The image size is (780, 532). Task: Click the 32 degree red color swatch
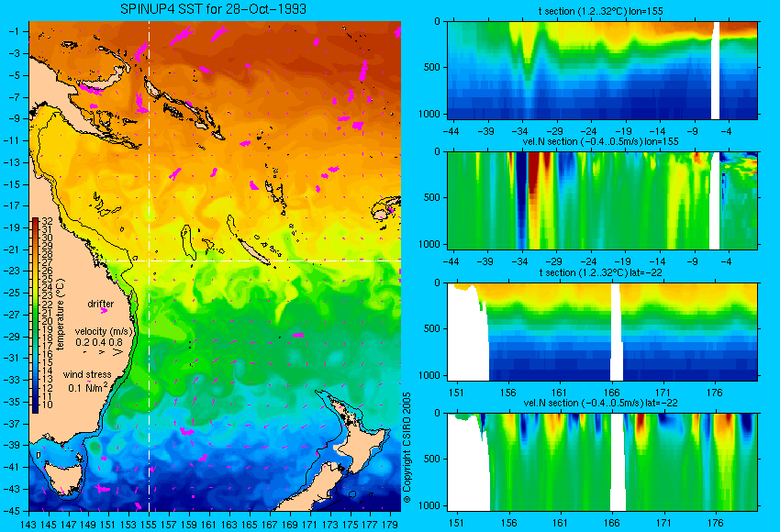point(35,221)
